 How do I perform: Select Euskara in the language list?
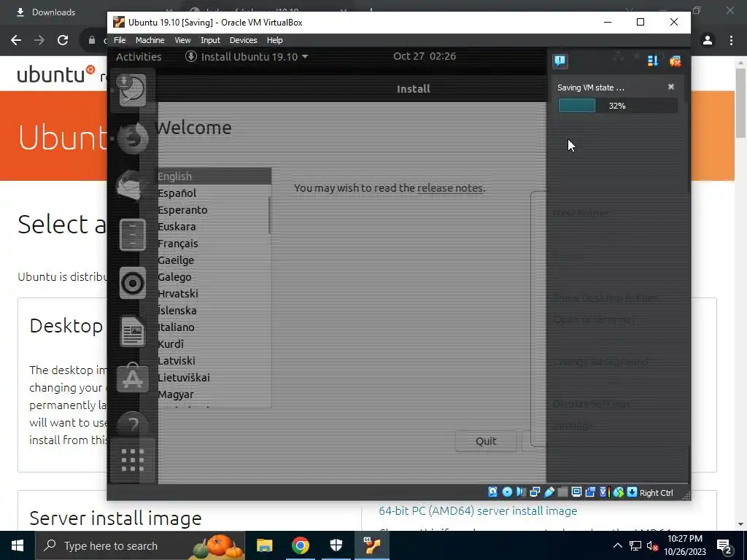[x=214, y=227]
